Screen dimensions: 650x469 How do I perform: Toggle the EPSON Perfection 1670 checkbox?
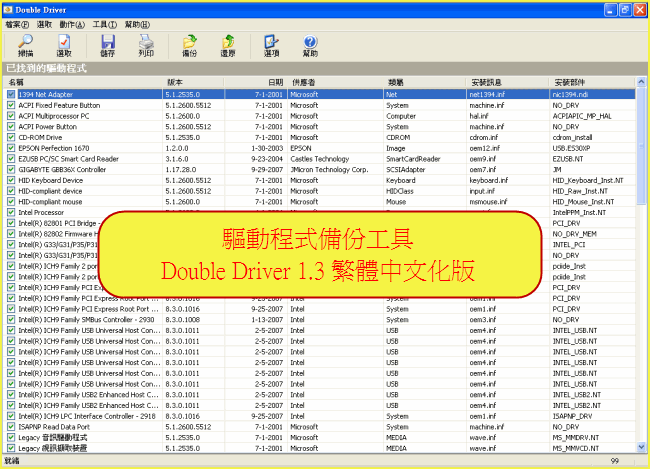11,148
